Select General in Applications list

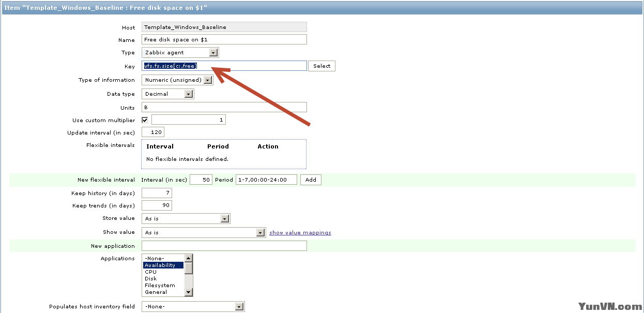tap(163, 292)
